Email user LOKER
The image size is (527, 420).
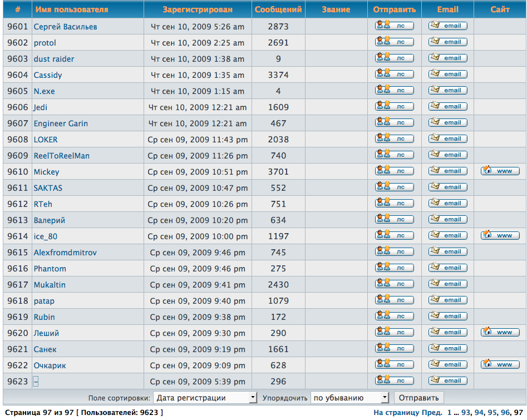click(x=447, y=139)
